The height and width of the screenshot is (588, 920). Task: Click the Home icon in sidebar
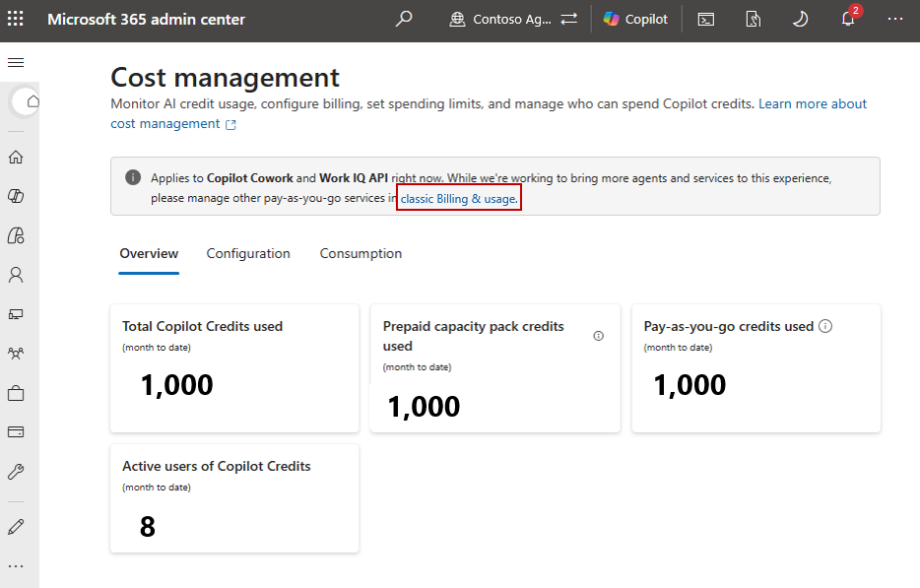tap(16, 158)
